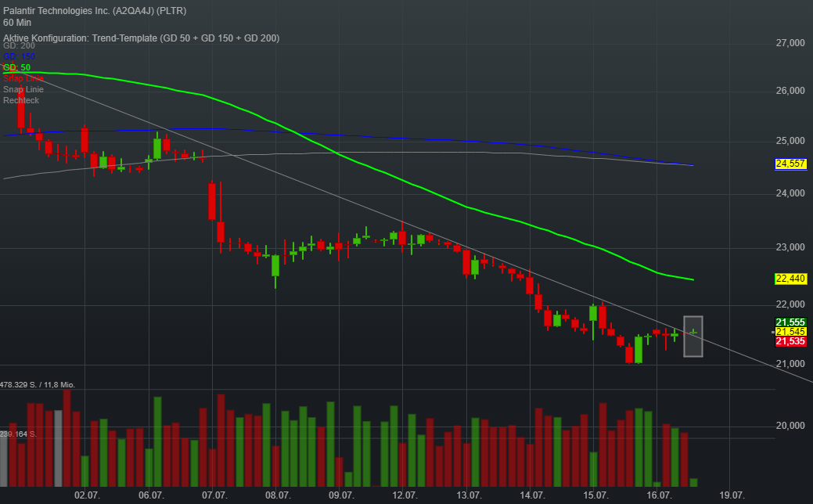Screen dimensions: 813x504
Task: Click the 06.07. date axis label
Action: click(x=151, y=495)
